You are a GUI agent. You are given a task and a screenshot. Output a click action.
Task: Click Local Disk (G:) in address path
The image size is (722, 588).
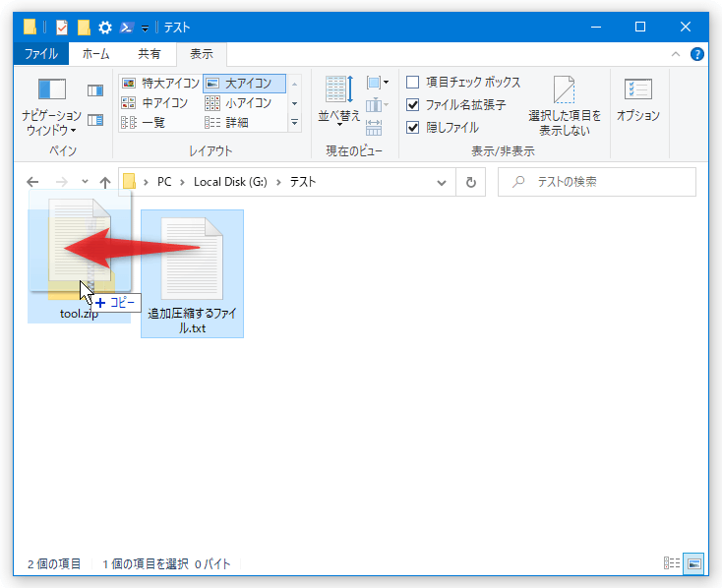tap(230, 182)
